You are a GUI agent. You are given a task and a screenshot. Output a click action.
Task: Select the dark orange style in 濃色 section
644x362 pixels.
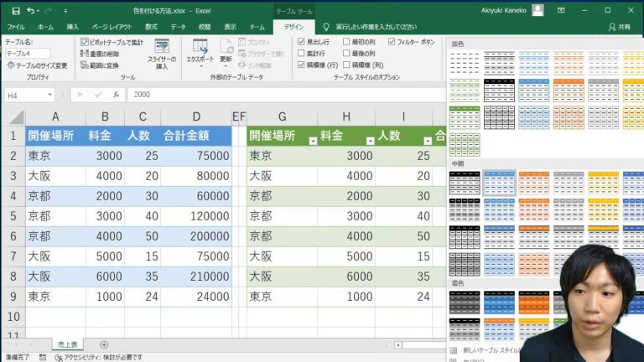[534, 303]
